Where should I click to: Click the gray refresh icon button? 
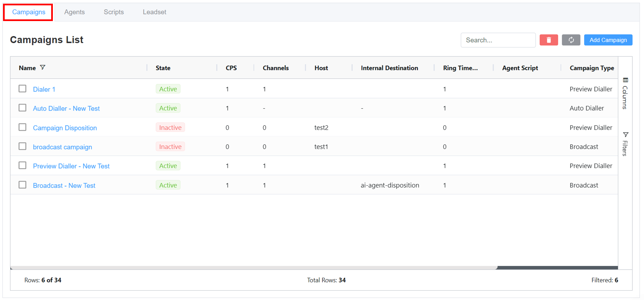pos(571,40)
